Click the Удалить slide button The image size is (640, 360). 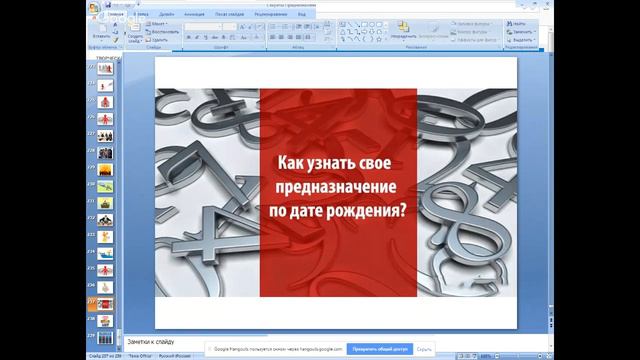(x=158, y=40)
